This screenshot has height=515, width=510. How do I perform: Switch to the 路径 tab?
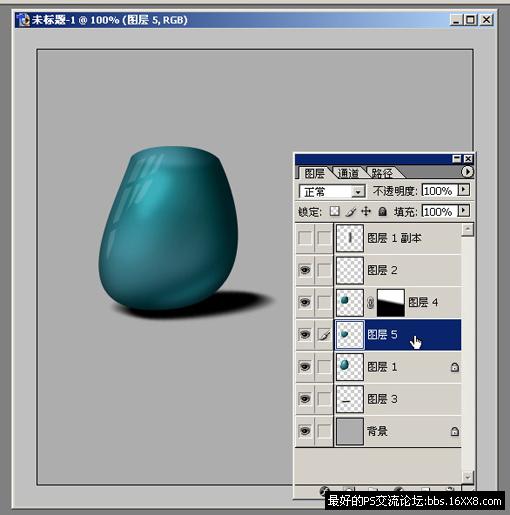coord(382,173)
